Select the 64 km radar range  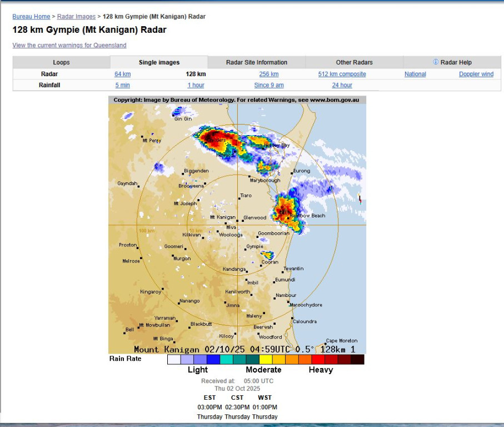[x=122, y=74]
